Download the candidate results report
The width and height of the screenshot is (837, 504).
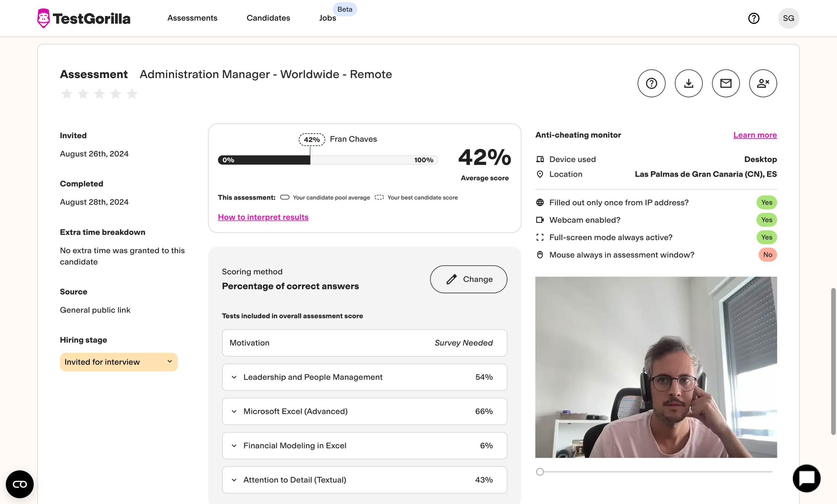689,84
